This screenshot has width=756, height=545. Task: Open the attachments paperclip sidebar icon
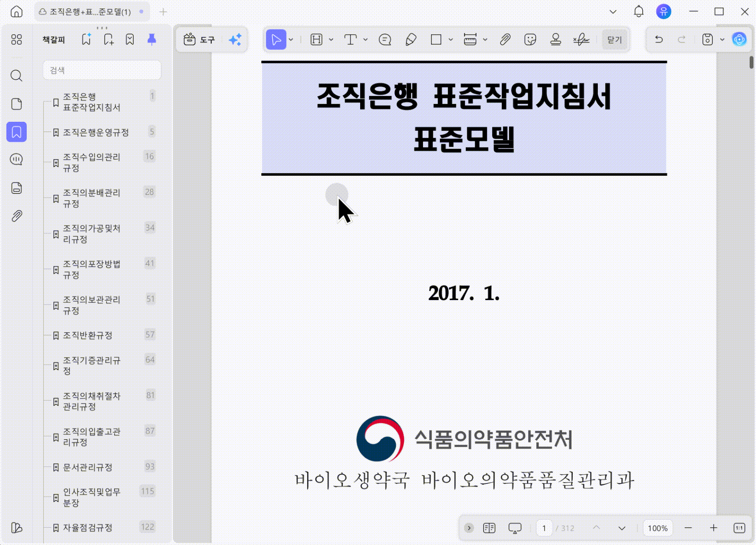(16, 216)
